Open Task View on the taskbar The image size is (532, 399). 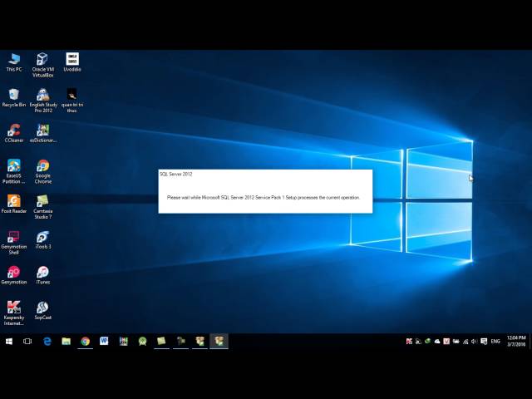(27, 342)
